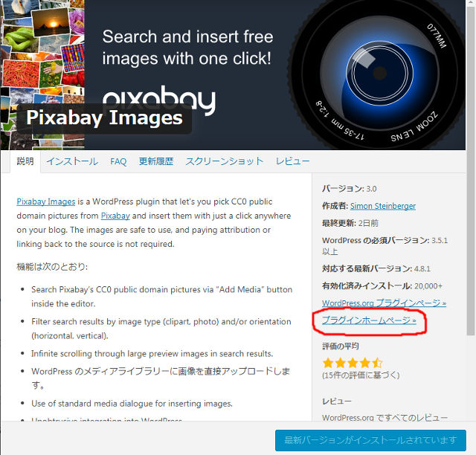Image resolution: width=476 pixels, height=455 pixels.
Task: Open author Simon Steinberger link
Action: coord(383,206)
